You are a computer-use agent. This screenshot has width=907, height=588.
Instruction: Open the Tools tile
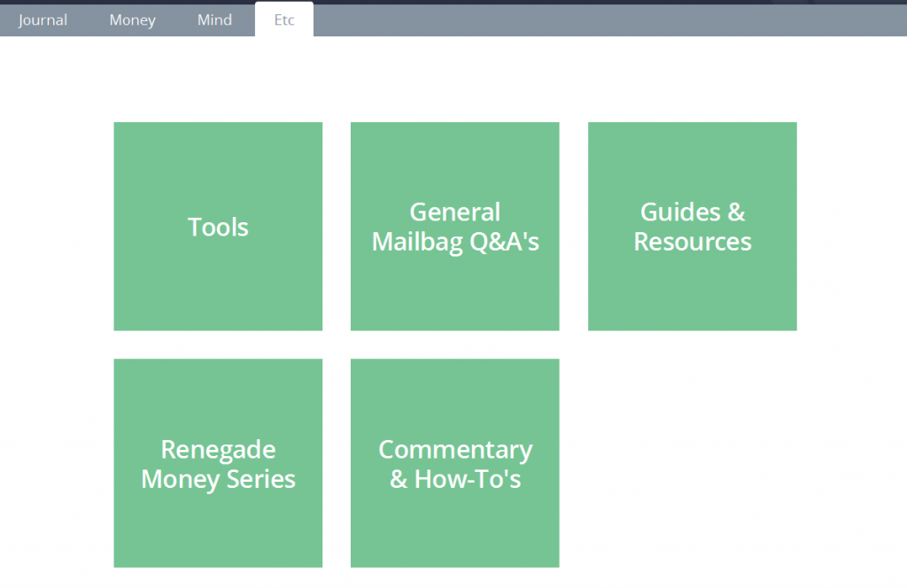coord(218,226)
